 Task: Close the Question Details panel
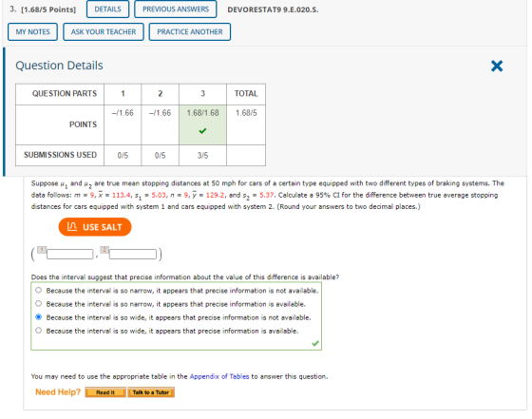tap(496, 66)
